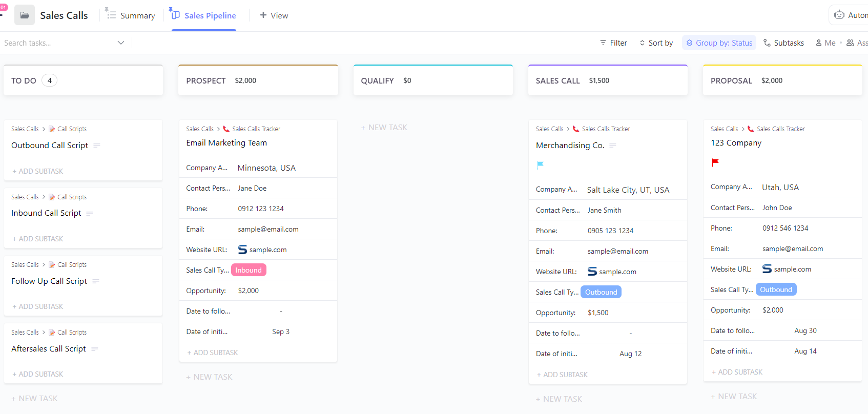Click the Inbound call type tag

(x=249, y=270)
